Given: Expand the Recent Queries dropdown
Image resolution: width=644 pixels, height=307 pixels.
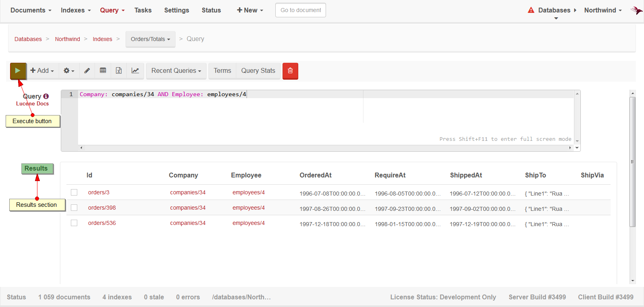Looking at the screenshot, I should [x=176, y=71].
